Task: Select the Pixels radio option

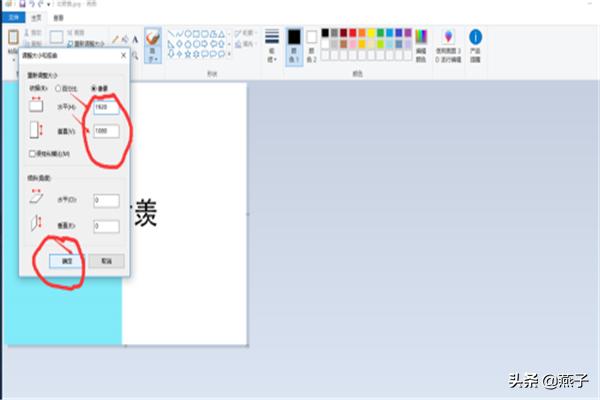Action: point(94,88)
